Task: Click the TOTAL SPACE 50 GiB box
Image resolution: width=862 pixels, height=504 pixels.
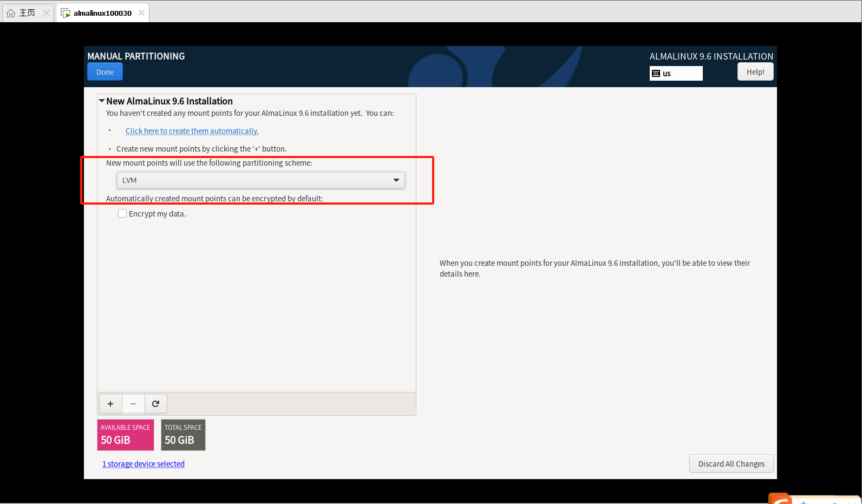Action: pyautogui.click(x=183, y=435)
